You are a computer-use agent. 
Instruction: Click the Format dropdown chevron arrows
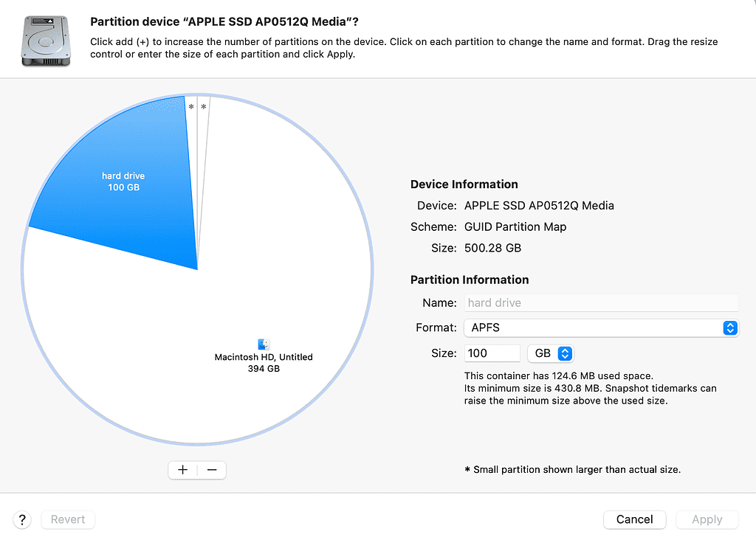coord(729,328)
